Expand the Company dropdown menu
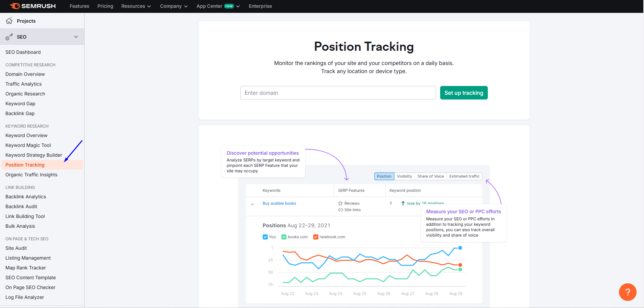 (x=174, y=6)
